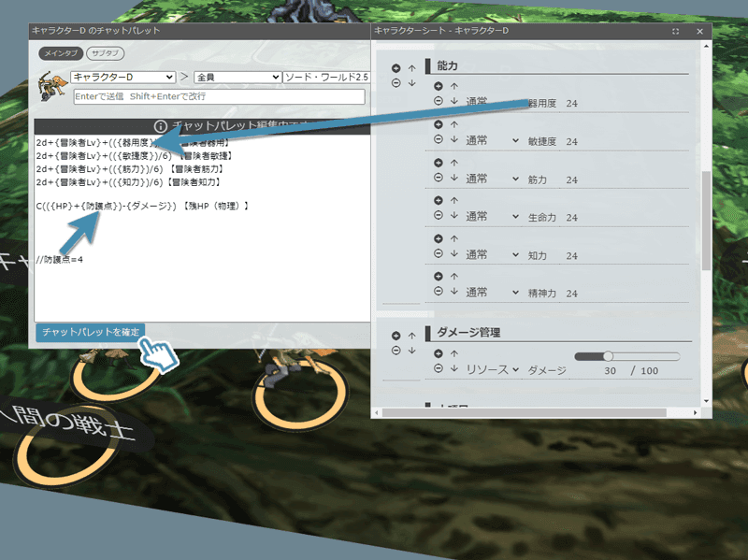Move 能力 section up with arrow
Image resolution: width=748 pixels, height=560 pixels.
[x=411, y=68]
